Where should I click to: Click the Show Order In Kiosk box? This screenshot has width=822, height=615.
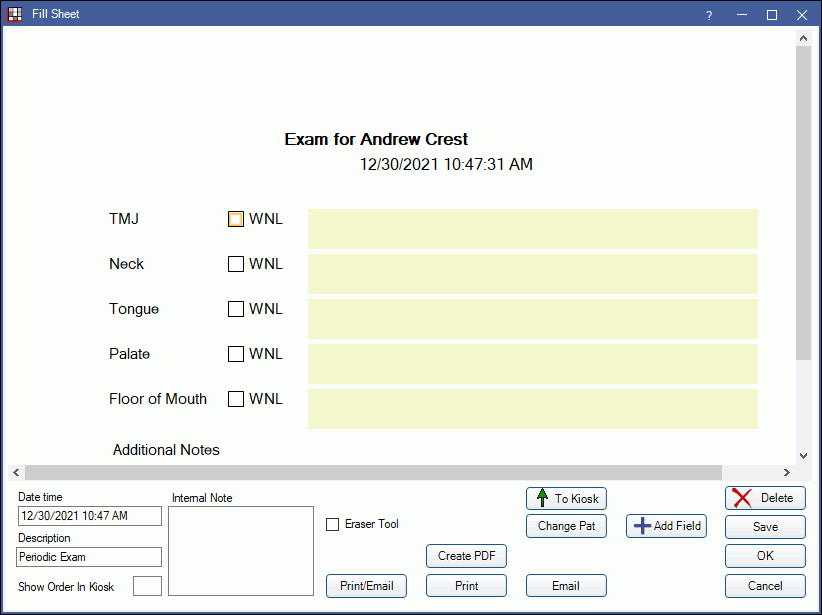[x=147, y=586]
